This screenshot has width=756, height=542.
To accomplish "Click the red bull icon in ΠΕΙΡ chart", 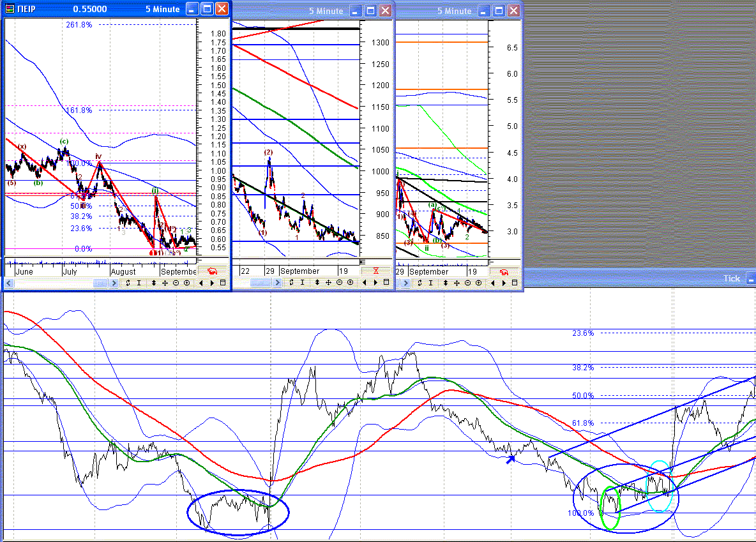I will (x=212, y=271).
